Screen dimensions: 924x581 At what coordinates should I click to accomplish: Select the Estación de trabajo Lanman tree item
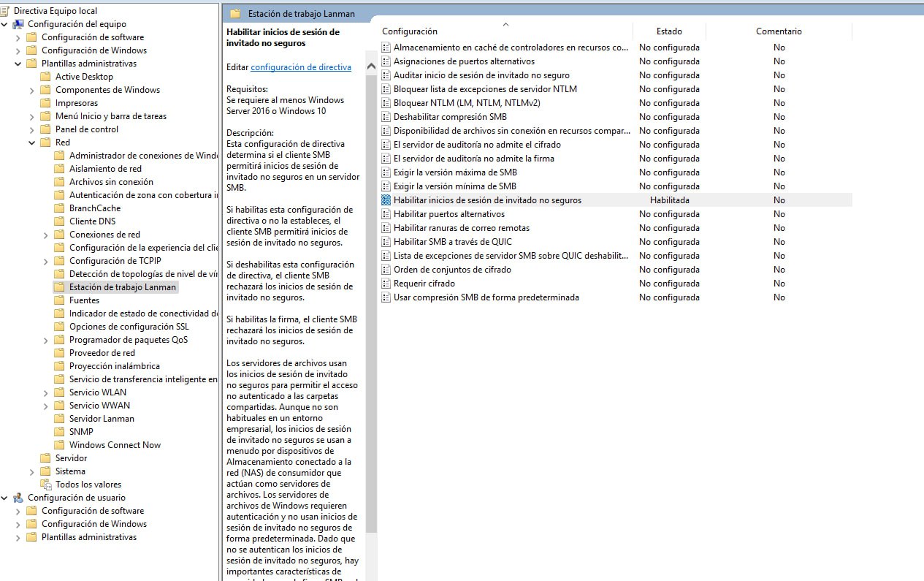(123, 287)
